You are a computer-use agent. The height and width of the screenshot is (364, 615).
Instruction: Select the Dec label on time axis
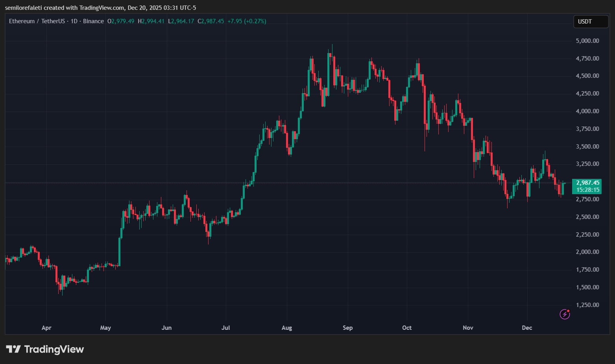coord(526,327)
